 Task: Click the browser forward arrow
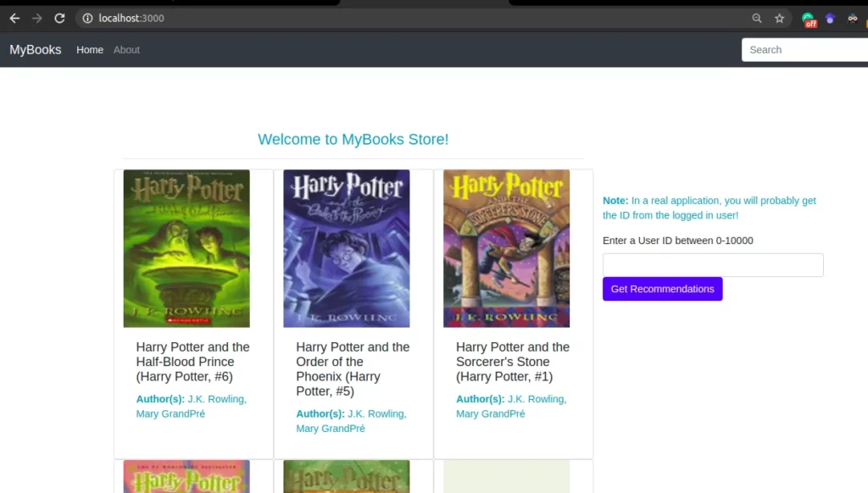point(37,19)
